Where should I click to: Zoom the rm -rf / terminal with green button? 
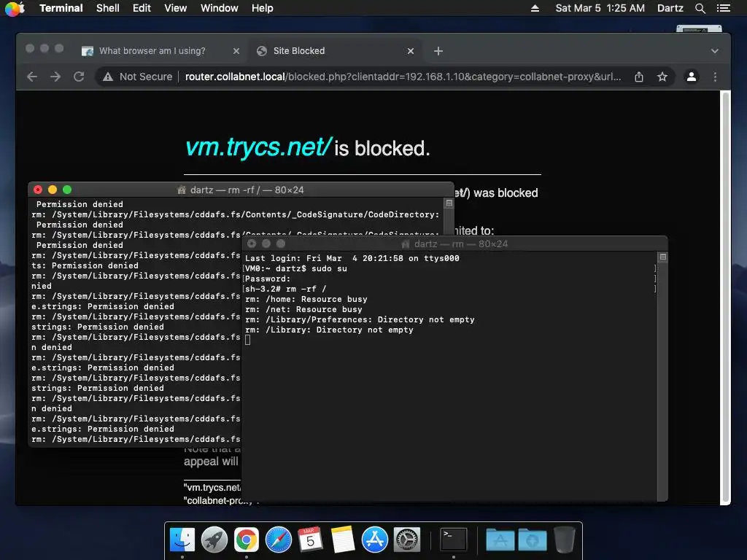[67, 190]
